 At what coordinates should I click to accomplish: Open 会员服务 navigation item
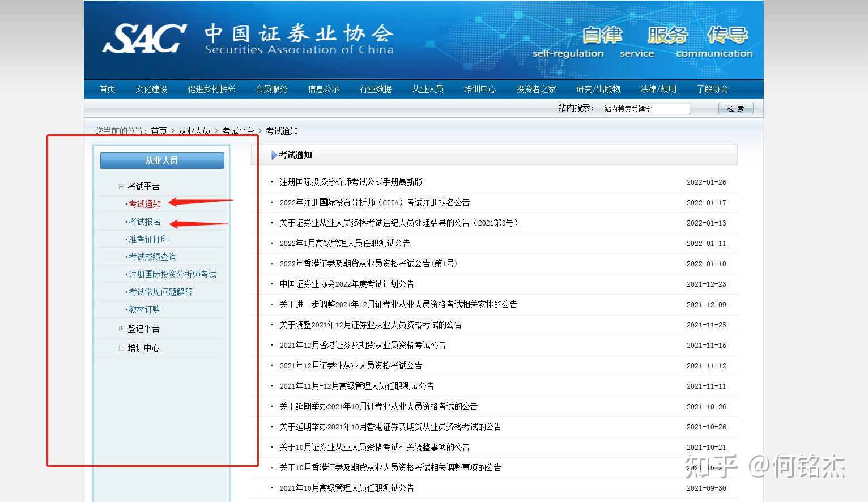(x=271, y=89)
